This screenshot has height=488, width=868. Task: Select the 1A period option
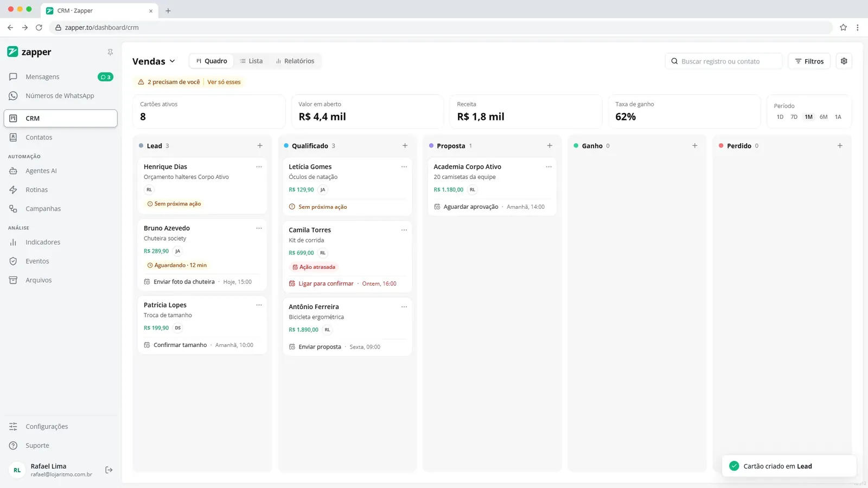coord(838,117)
